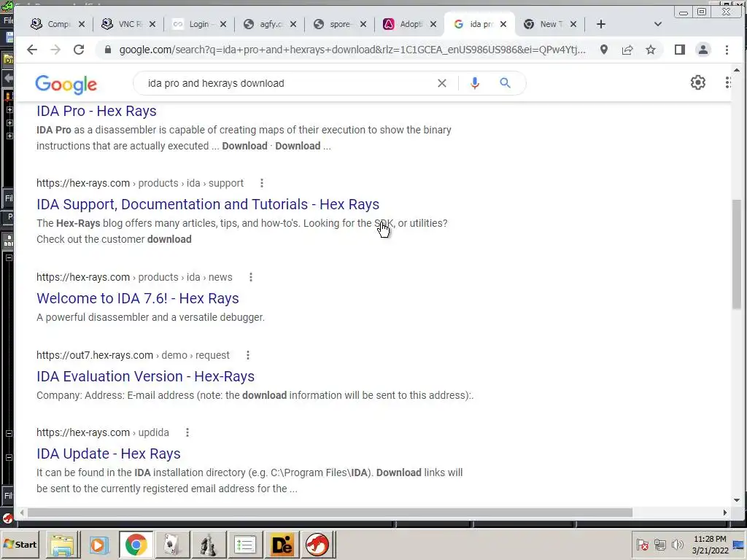Open the Chrome icon in the taskbar
The width and height of the screenshot is (747, 560).
tap(136, 545)
